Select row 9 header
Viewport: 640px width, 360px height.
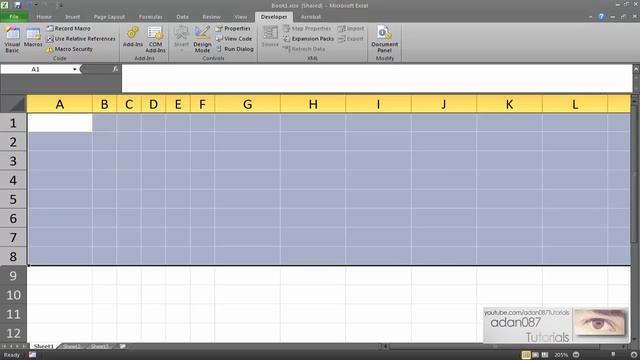coord(13,276)
